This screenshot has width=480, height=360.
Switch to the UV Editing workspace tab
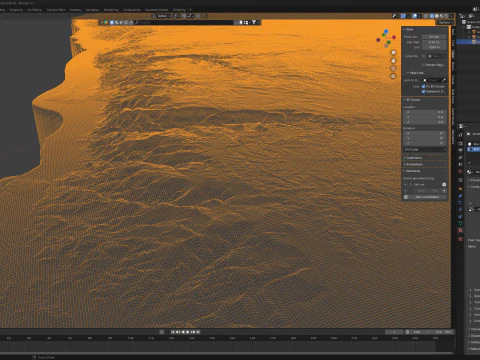[34, 10]
